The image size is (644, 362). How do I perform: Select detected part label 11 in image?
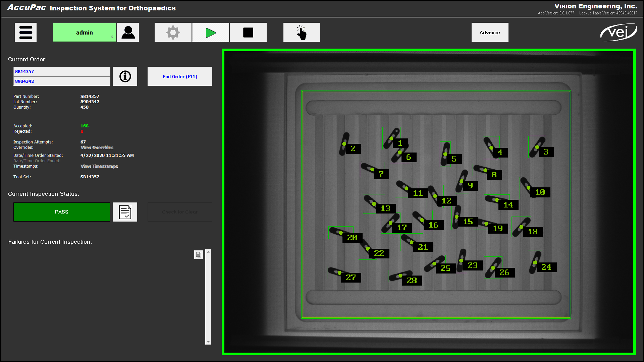418,193
